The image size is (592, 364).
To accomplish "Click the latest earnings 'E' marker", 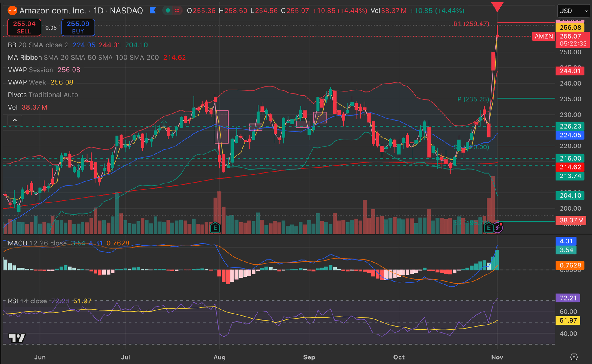I will tap(489, 228).
